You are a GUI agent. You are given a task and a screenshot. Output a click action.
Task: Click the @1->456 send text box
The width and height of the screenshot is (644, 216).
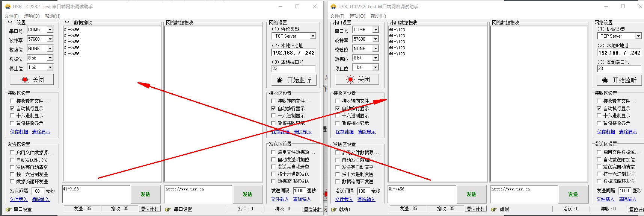click(x=421, y=194)
